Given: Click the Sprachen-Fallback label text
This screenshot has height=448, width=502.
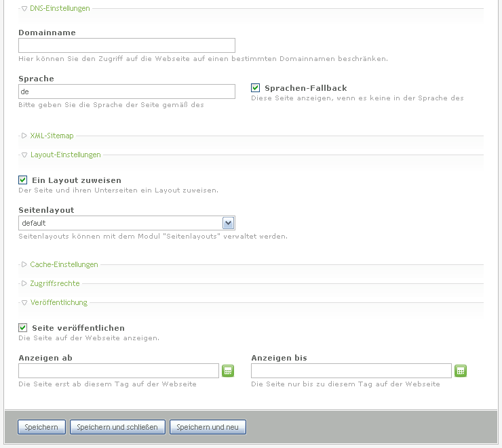Looking at the screenshot, I should click(x=305, y=88).
